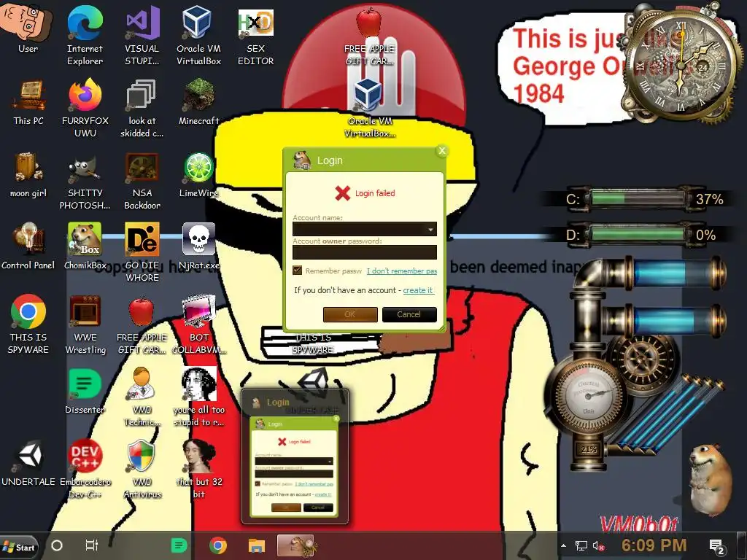Launch the Dissenter desktop icon

pos(85,391)
